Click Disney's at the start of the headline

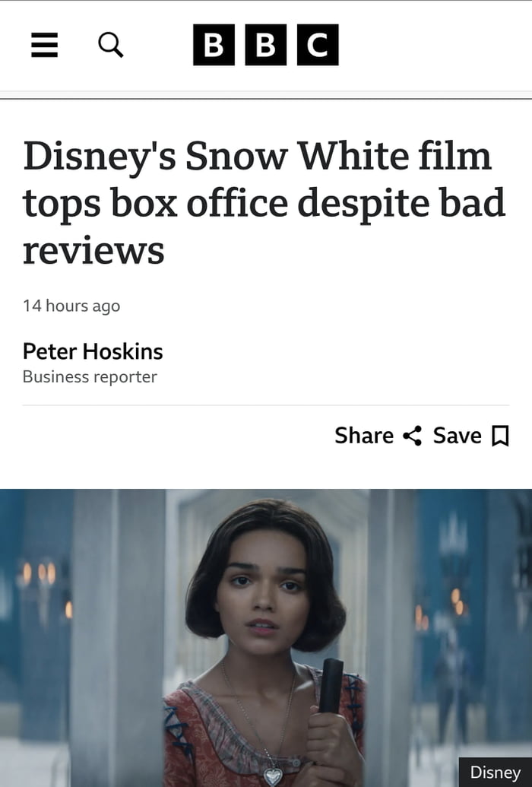click(100, 157)
